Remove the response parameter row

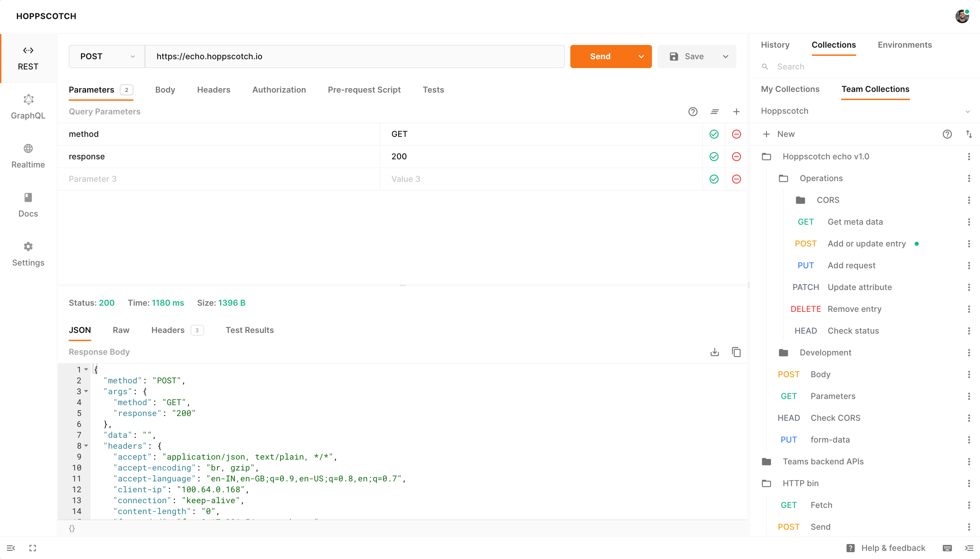pos(736,157)
